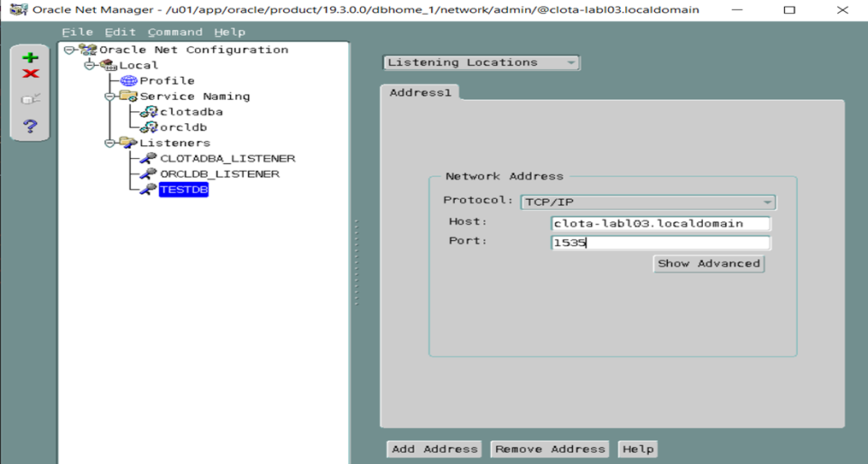Select the clotadba service name
Screen dimensions: 868x464
point(192,112)
